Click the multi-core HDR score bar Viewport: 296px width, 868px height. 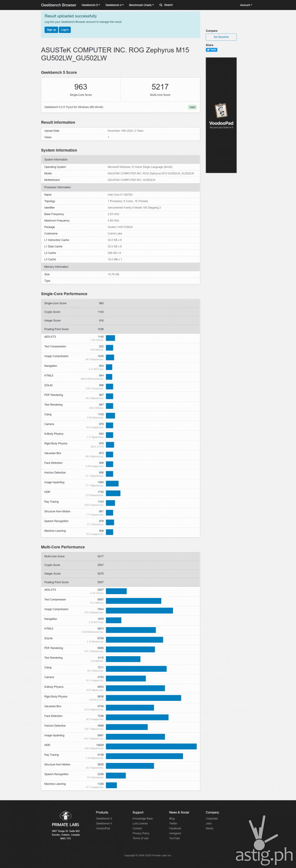(151, 746)
